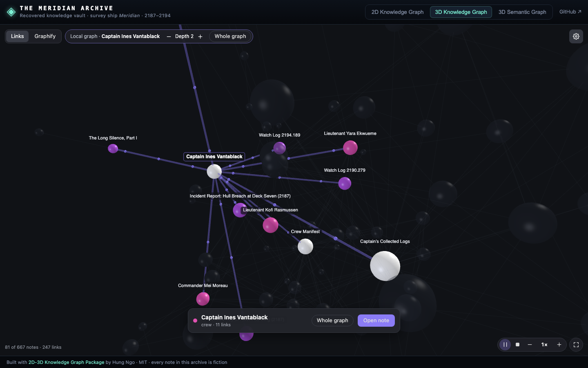The image size is (588, 368).
Task: Select the Captain's Collected Logs node
Action: (385, 266)
